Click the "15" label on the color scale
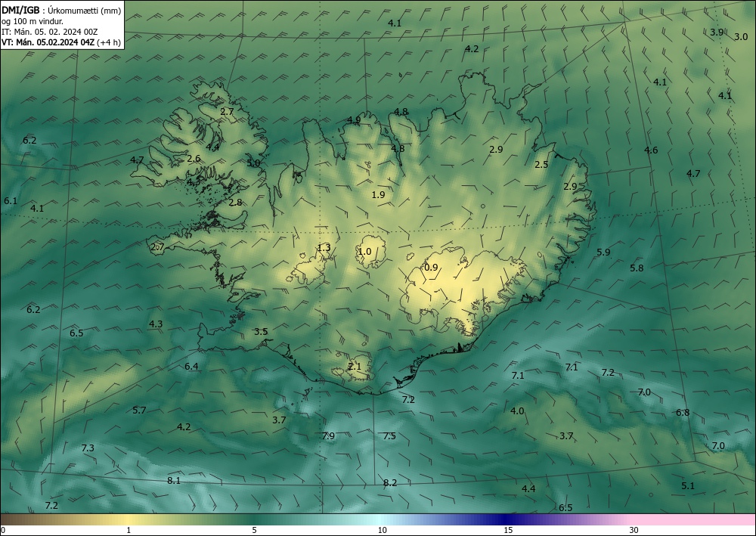Image resolution: width=756 pixels, height=536 pixels. point(508,530)
